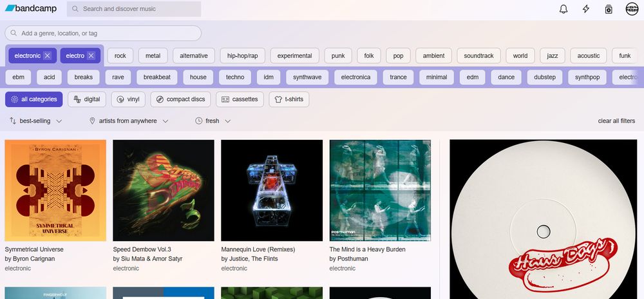
Task: Select the hip-hop/rap genre tag
Action: (242, 56)
